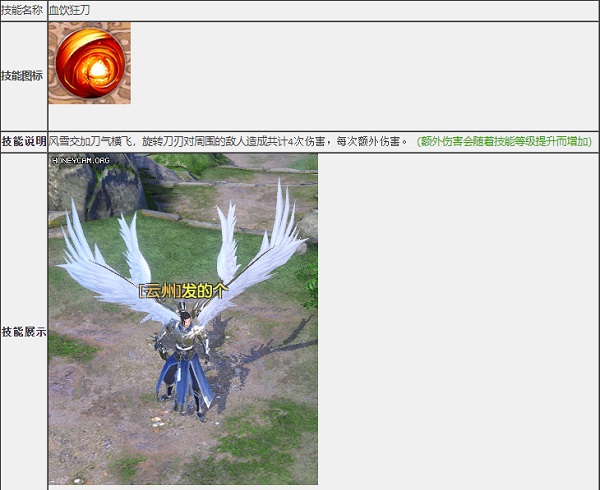Click the skill demonstration game screenshot
Viewport: 600px width, 490px height.
pyautogui.click(x=183, y=319)
